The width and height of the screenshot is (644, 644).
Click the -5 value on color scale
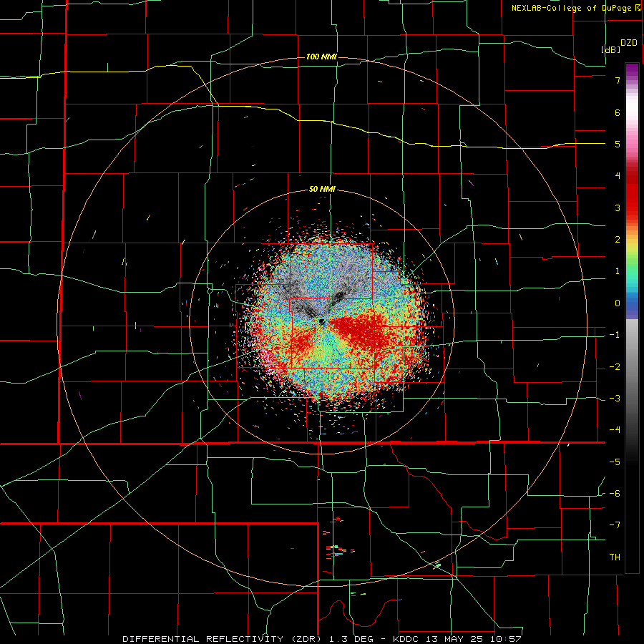point(615,462)
